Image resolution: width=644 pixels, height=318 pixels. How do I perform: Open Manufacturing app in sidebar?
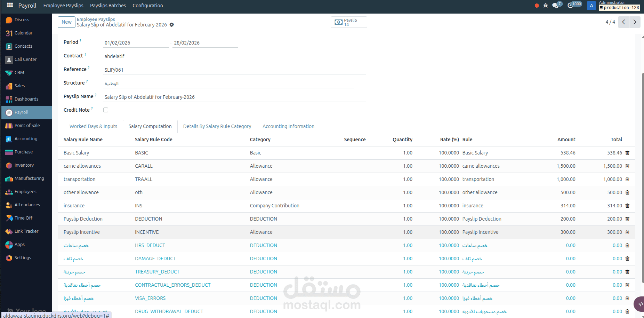pos(27,178)
